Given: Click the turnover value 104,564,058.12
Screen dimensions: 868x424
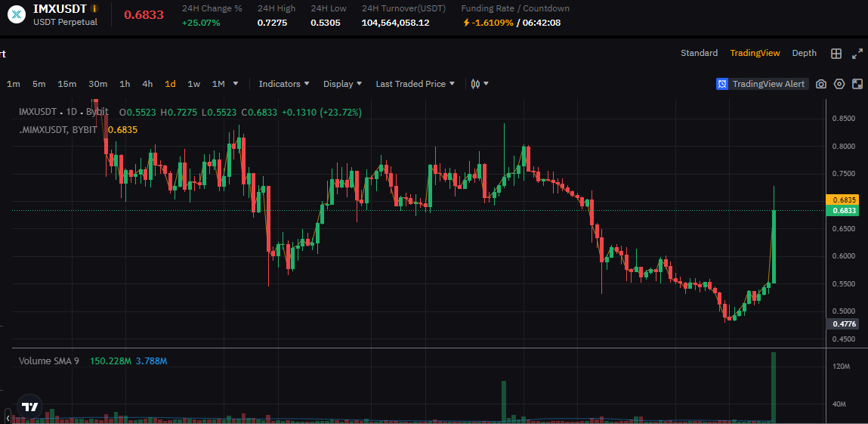Looking at the screenshot, I should [x=395, y=23].
